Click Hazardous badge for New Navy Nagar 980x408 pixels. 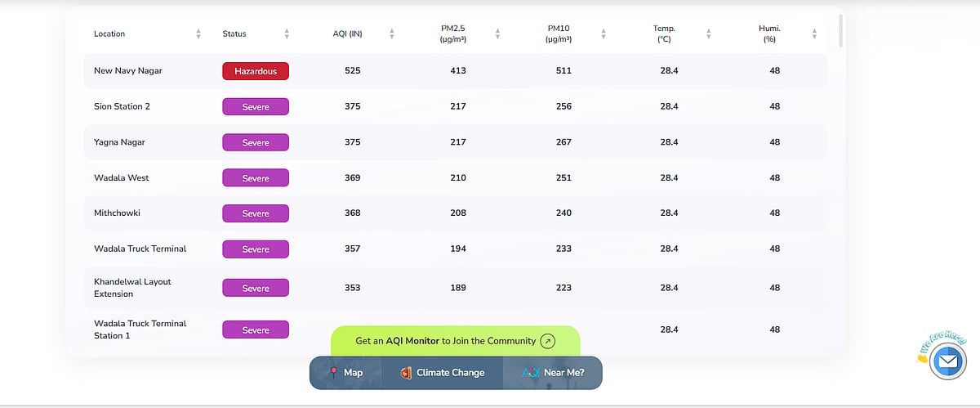(256, 71)
